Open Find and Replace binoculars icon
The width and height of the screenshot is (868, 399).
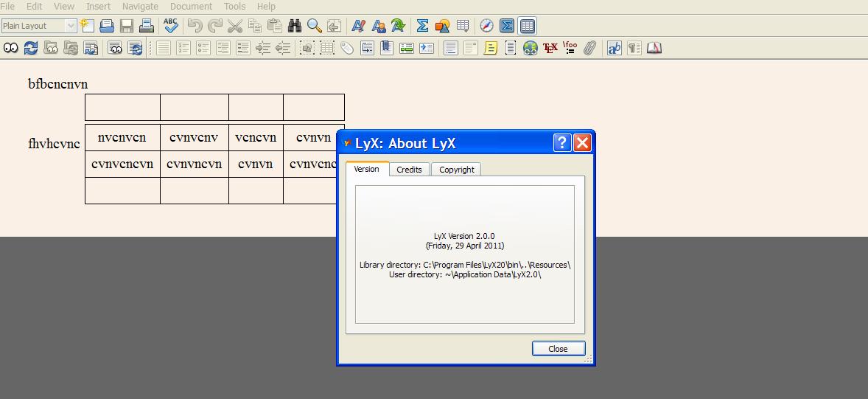[x=295, y=26]
